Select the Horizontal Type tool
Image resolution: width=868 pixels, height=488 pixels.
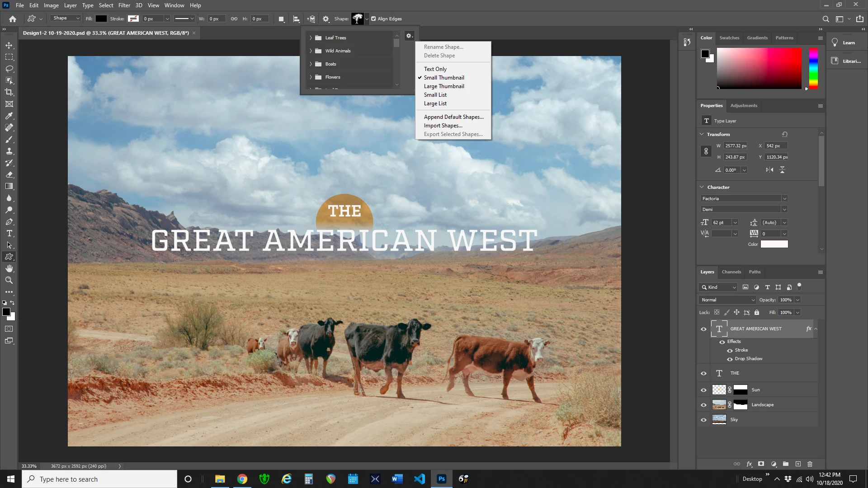(x=9, y=234)
